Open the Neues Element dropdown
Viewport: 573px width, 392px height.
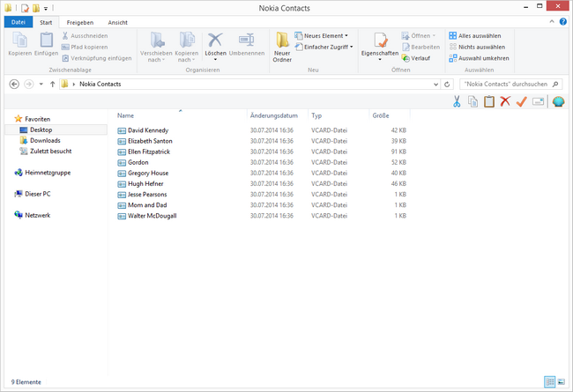[322, 36]
